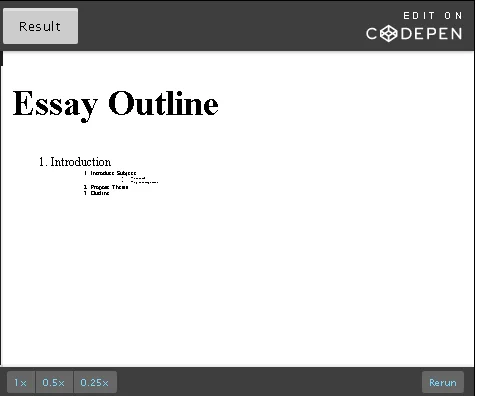Rerun the pen preview
Image resolution: width=477 pixels, height=396 pixels.
(x=443, y=382)
